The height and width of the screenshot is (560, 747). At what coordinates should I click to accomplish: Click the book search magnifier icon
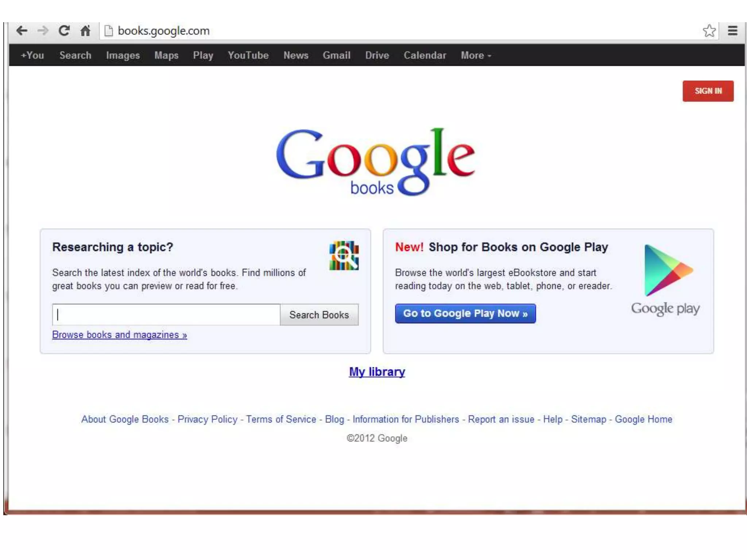(344, 255)
